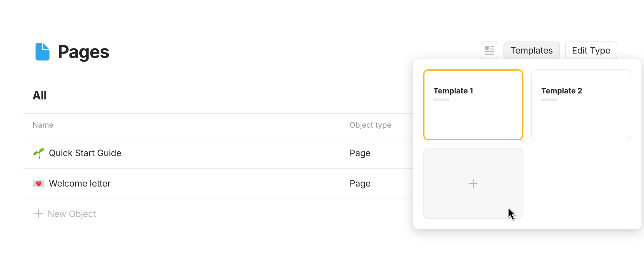644x260 pixels.
Task: Click the plus icon beside New Object
Action: tap(38, 214)
